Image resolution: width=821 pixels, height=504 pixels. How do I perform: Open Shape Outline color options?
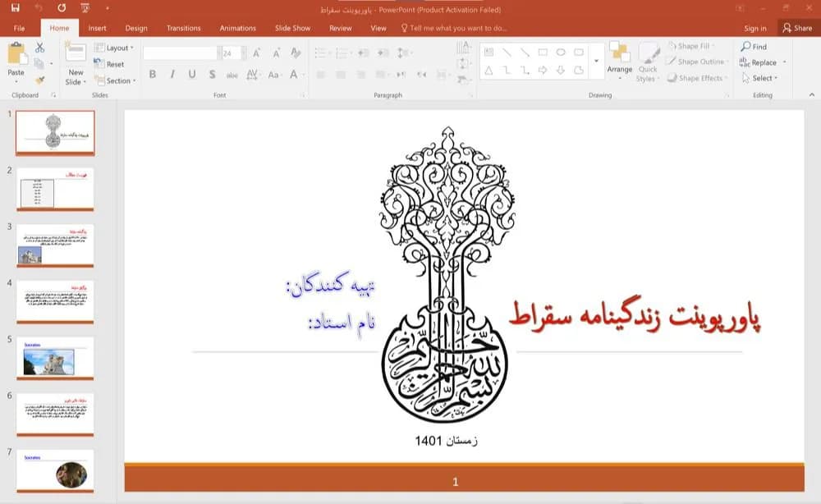697,62
